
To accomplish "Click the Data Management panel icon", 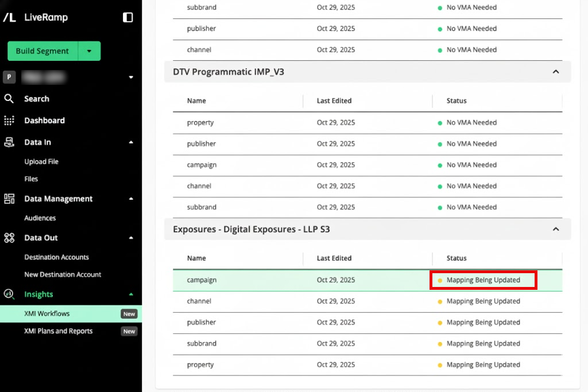I will [x=9, y=199].
